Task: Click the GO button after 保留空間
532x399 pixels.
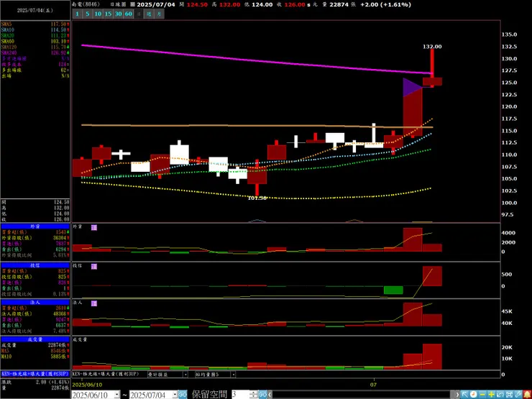Action: [263, 395]
